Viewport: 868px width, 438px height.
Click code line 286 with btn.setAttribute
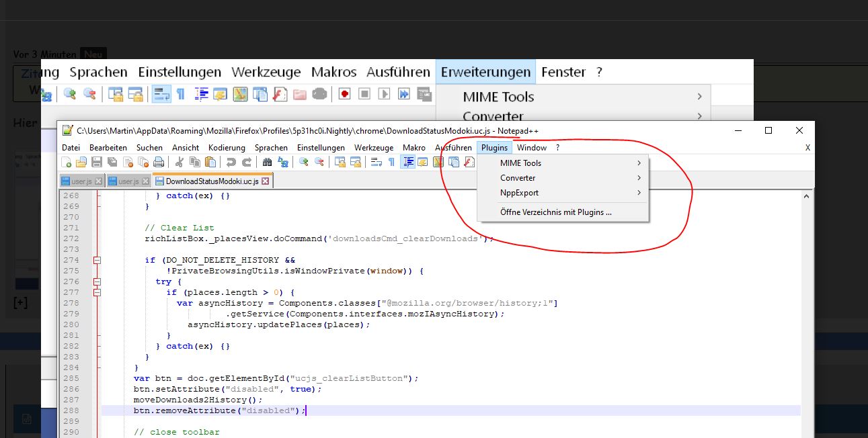pos(227,389)
